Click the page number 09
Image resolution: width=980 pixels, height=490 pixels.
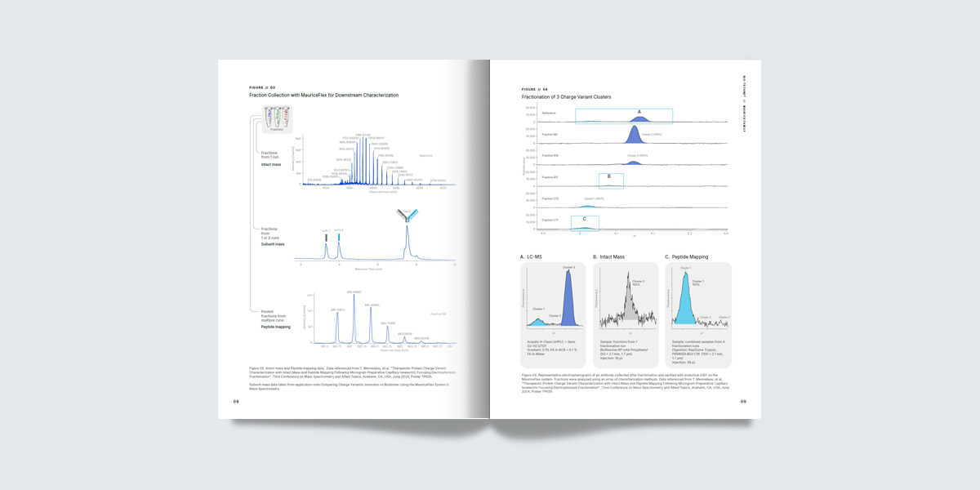click(743, 402)
